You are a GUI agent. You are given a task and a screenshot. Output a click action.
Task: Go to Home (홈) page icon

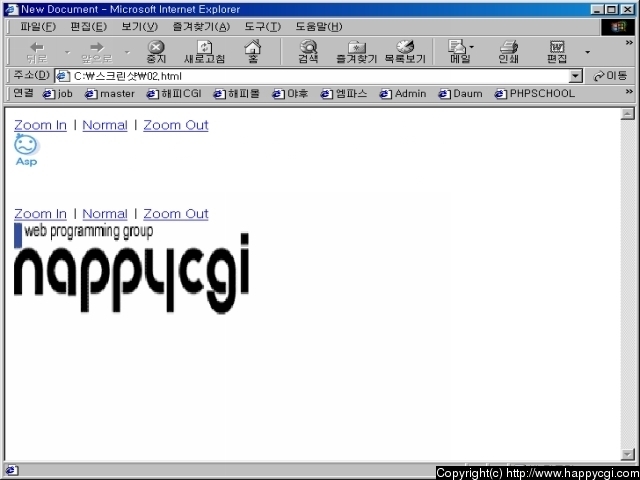[x=253, y=52]
